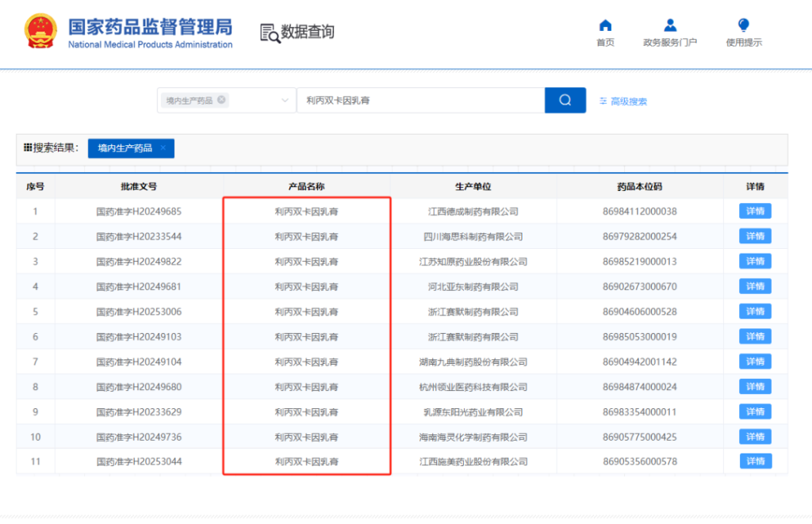
Task: Select approval number 国药准字H20249103
Action: pyautogui.click(x=139, y=337)
